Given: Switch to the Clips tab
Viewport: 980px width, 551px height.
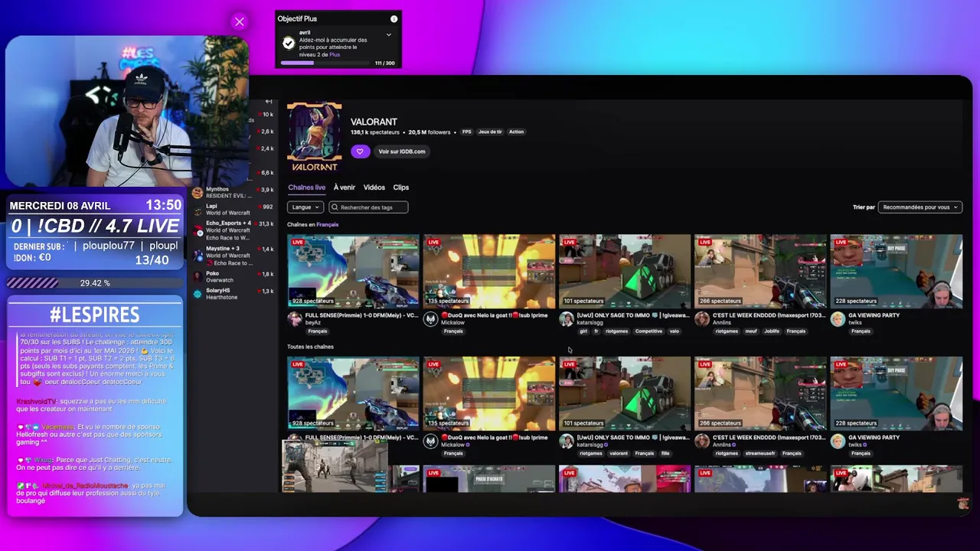Looking at the screenshot, I should (x=401, y=187).
